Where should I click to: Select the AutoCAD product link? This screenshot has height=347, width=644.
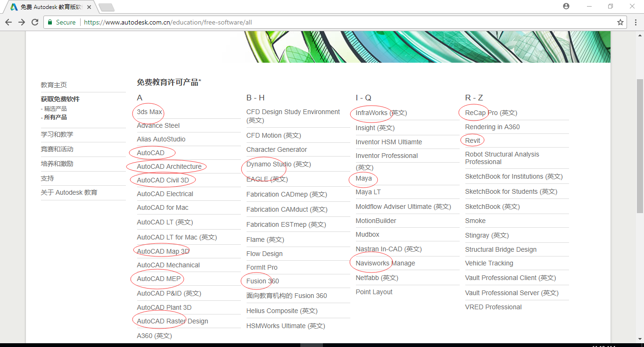point(151,153)
